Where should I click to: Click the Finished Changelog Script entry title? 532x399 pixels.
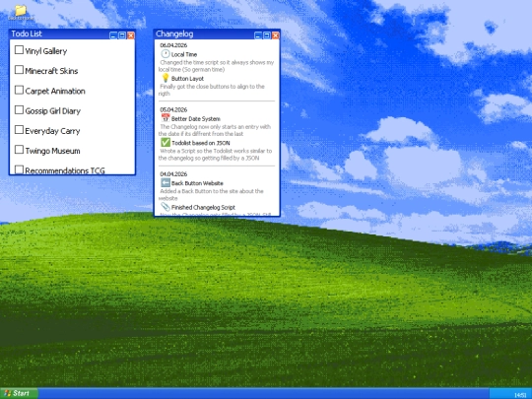point(203,207)
